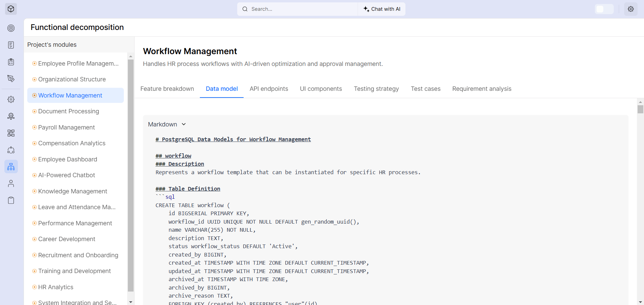644x305 pixels.
Task: Select the Organizational Structure module
Action: click(x=72, y=79)
